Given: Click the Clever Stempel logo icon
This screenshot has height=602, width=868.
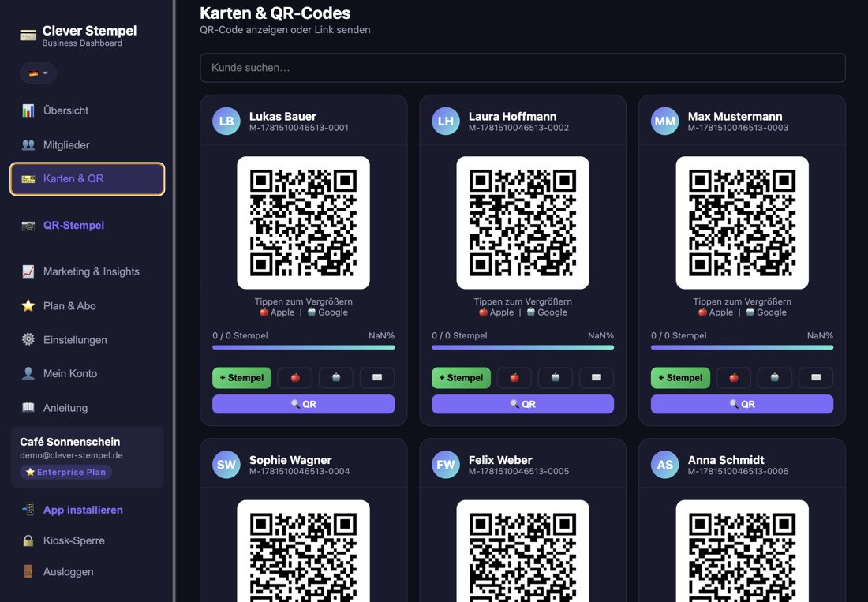Looking at the screenshot, I should 28,36.
